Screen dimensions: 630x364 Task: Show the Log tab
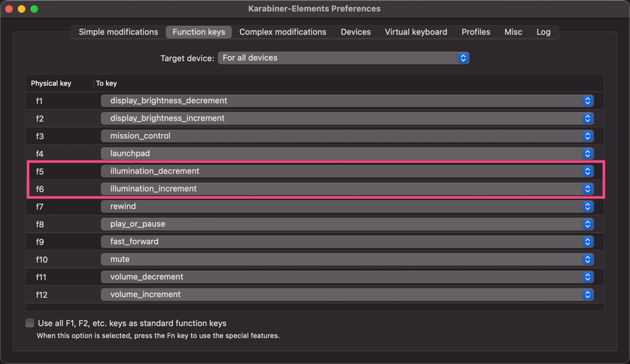(x=543, y=32)
